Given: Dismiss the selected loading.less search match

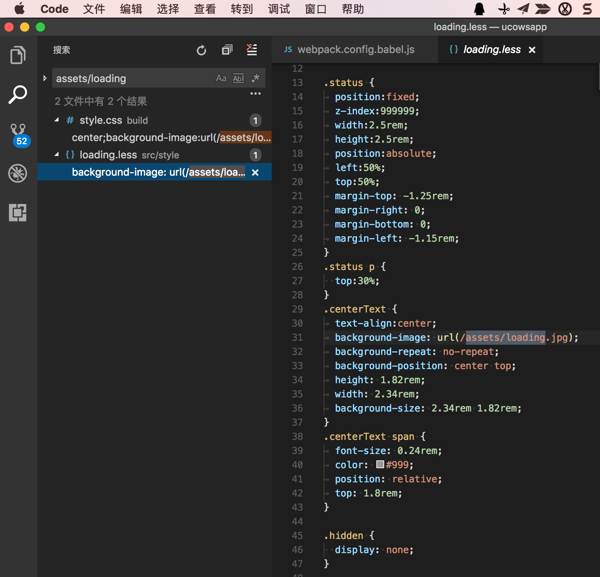Looking at the screenshot, I should 255,173.
